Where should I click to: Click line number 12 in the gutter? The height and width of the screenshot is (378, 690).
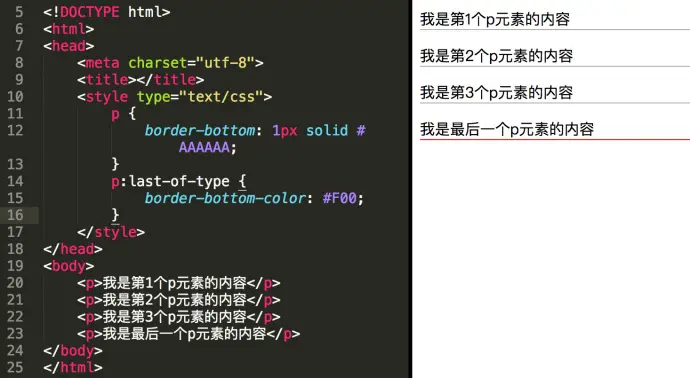pos(15,131)
